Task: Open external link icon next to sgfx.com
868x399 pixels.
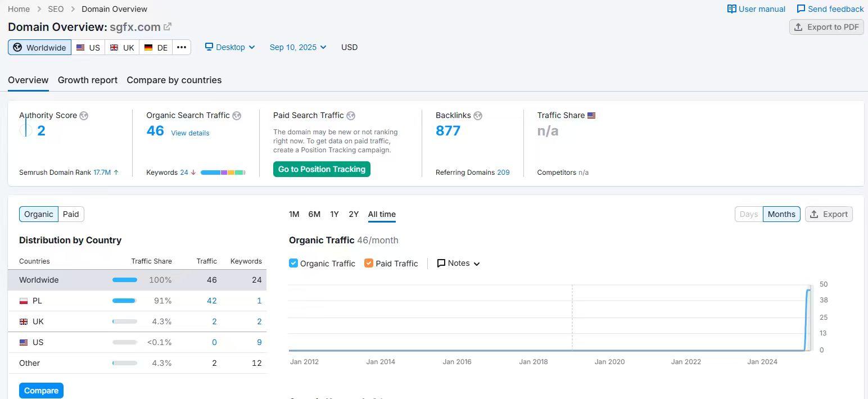Action: [x=168, y=26]
